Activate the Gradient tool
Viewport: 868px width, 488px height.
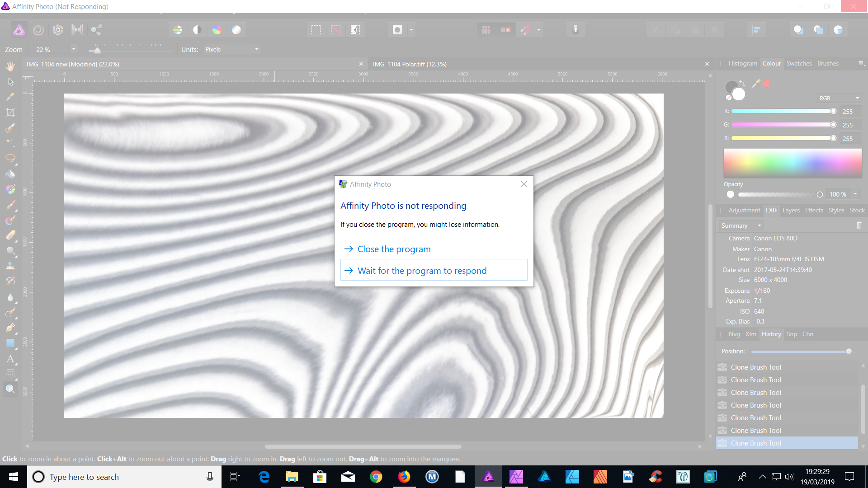pos(10,189)
